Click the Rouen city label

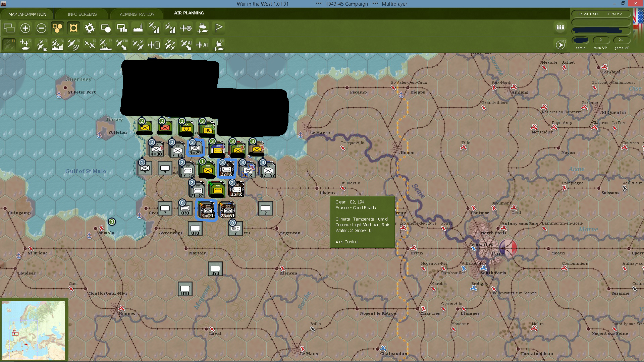407,153
